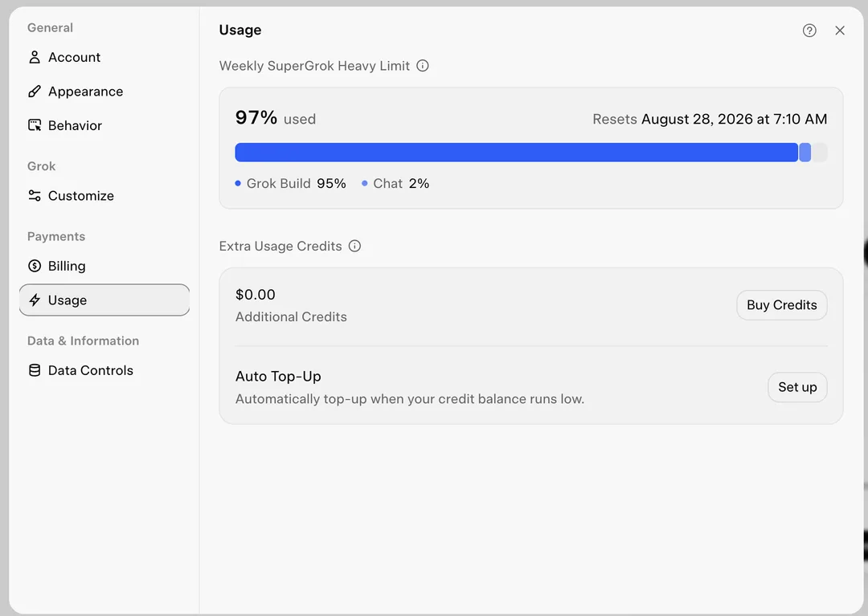Screen dimensions: 868x616
Task: Click the General section label
Action: coord(51,27)
